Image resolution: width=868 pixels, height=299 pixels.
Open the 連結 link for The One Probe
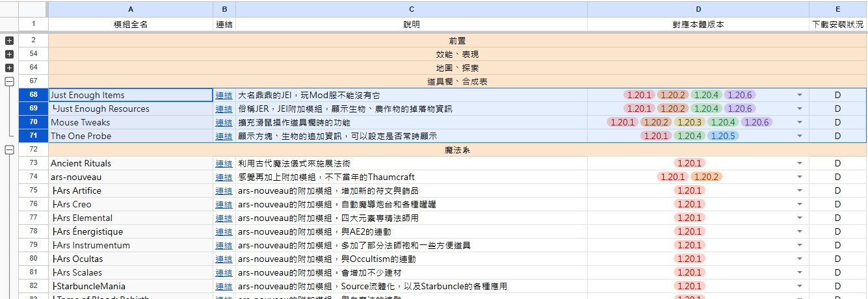[x=224, y=136]
